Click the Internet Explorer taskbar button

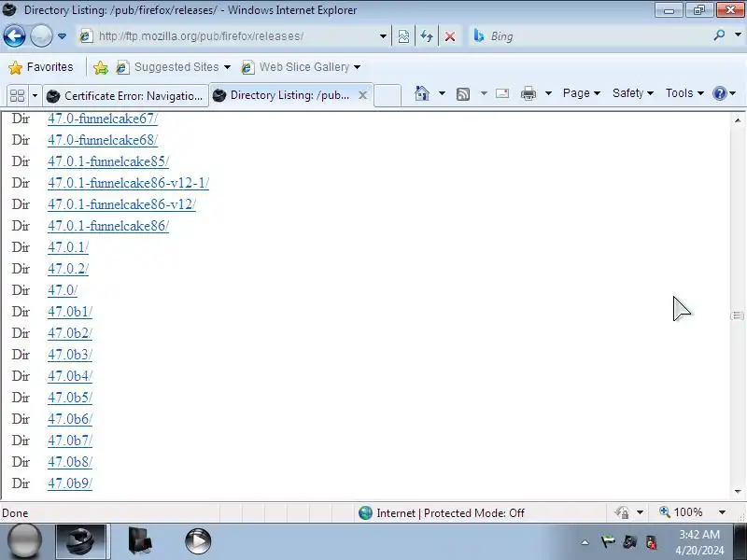coord(81,541)
